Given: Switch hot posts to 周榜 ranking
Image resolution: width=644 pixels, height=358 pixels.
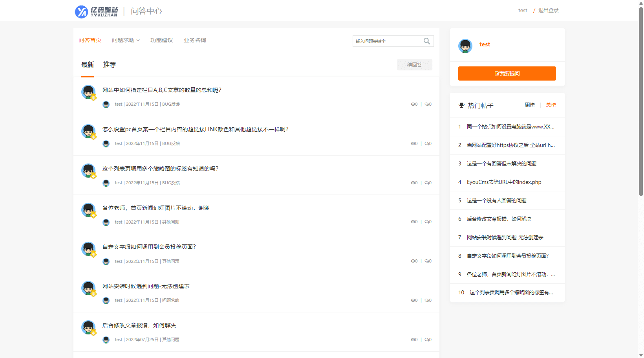Looking at the screenshot, I should click(529, 105).
